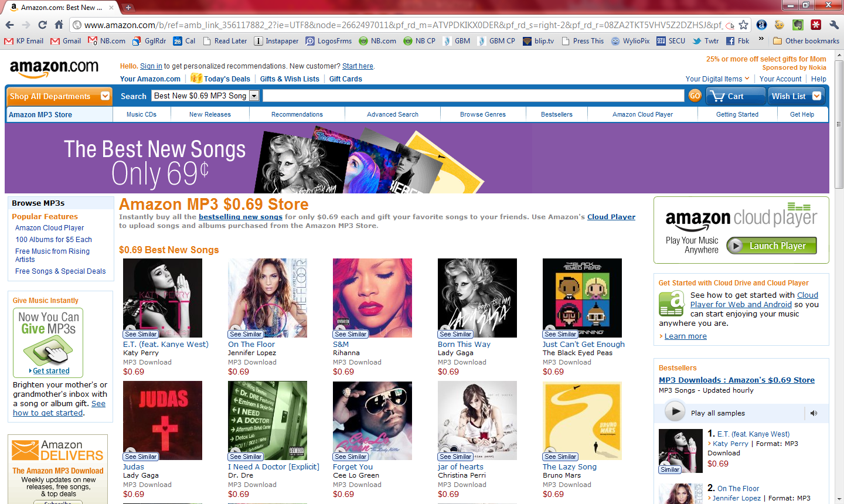Click the Learn more link
This screenshot has height=504, width=844.
click(685, 336)
